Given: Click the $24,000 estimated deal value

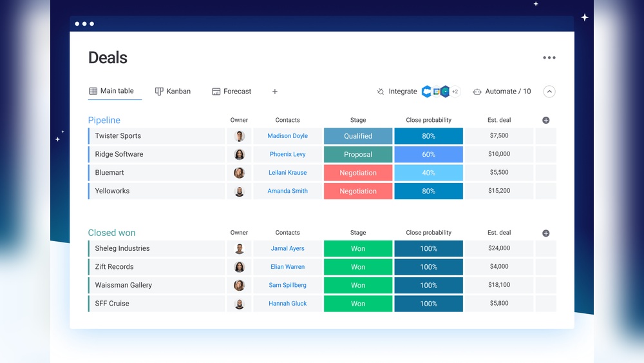Looking at the screenshot, I should coord(499,248).
